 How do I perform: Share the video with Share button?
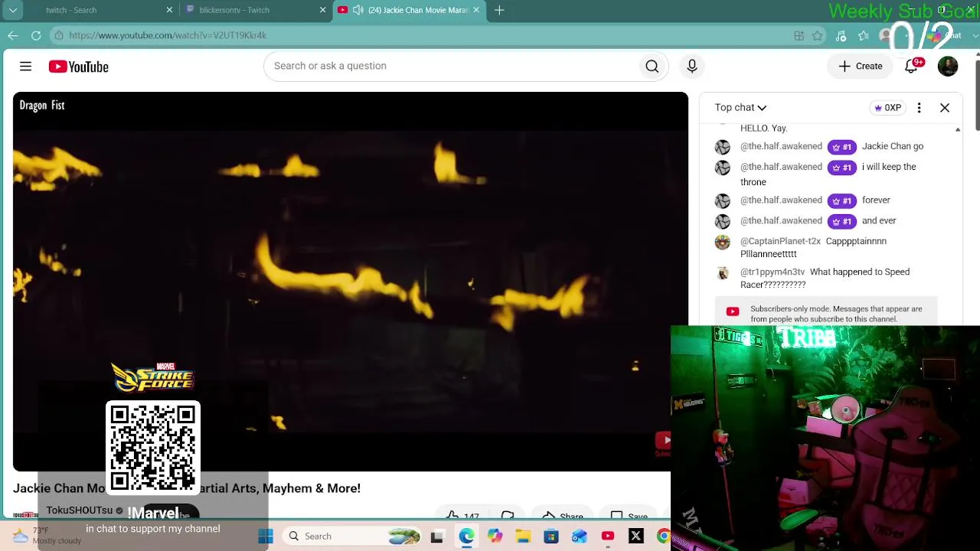[563, 517]
